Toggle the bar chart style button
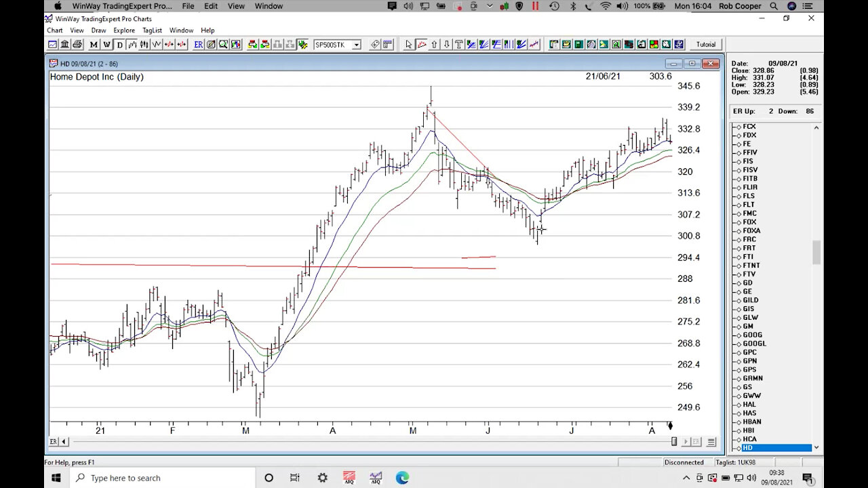 pos(132,45)
